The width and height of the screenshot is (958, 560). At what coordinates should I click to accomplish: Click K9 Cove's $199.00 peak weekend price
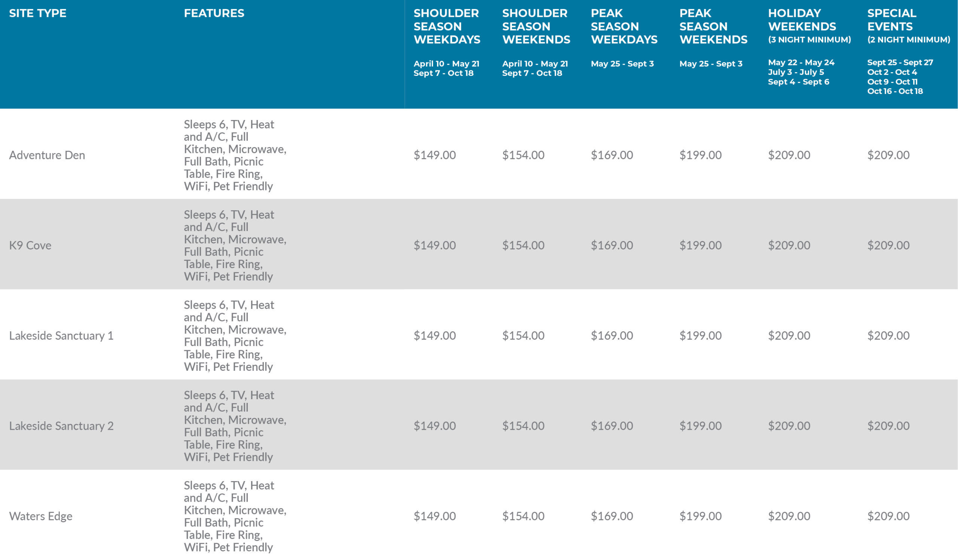700,245
